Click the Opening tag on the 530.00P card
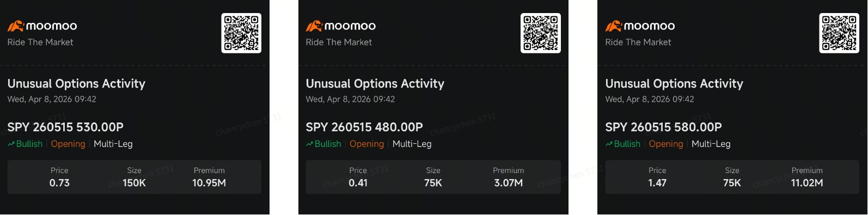This screenshot has width=868, height=215. [68, 144]
